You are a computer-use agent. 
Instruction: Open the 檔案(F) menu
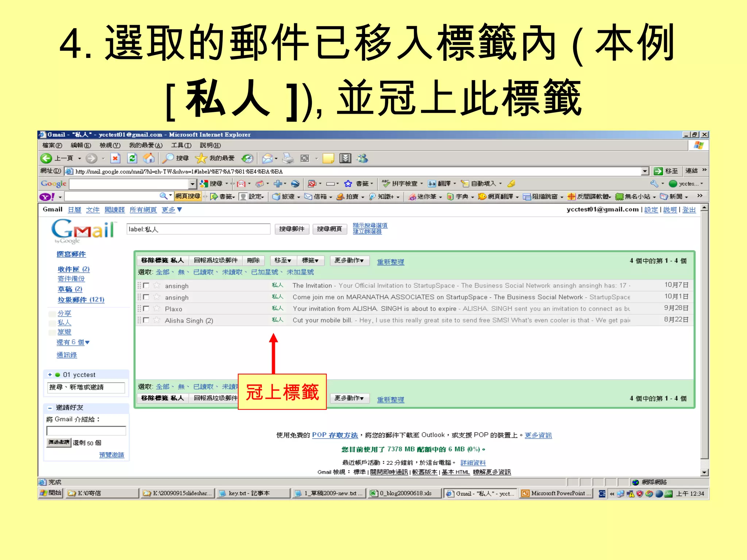[52, 145]
